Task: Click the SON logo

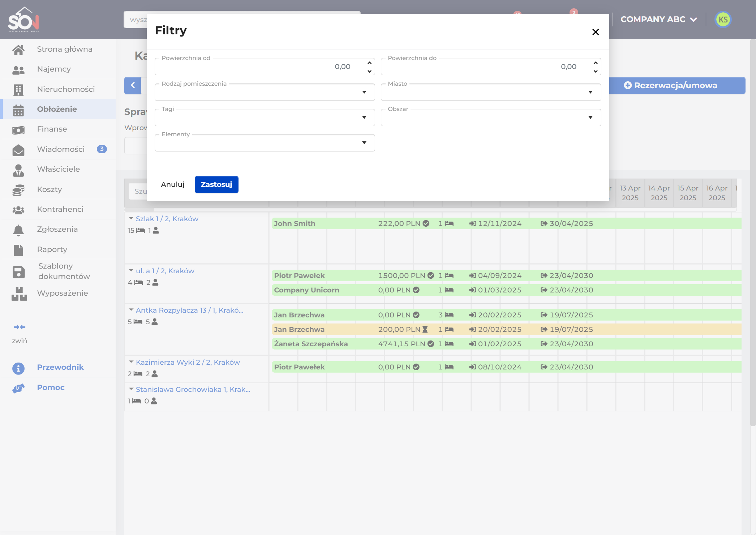Action: point(23,20)
